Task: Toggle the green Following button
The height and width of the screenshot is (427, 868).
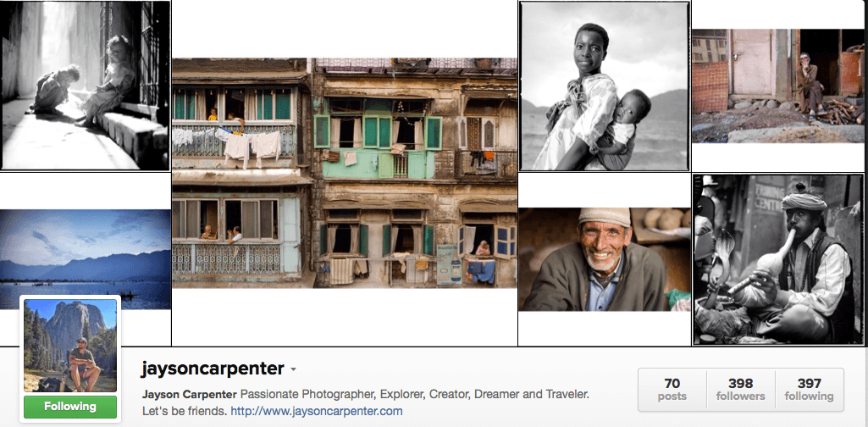Action: pyautogui.click(x=70, y=407)
